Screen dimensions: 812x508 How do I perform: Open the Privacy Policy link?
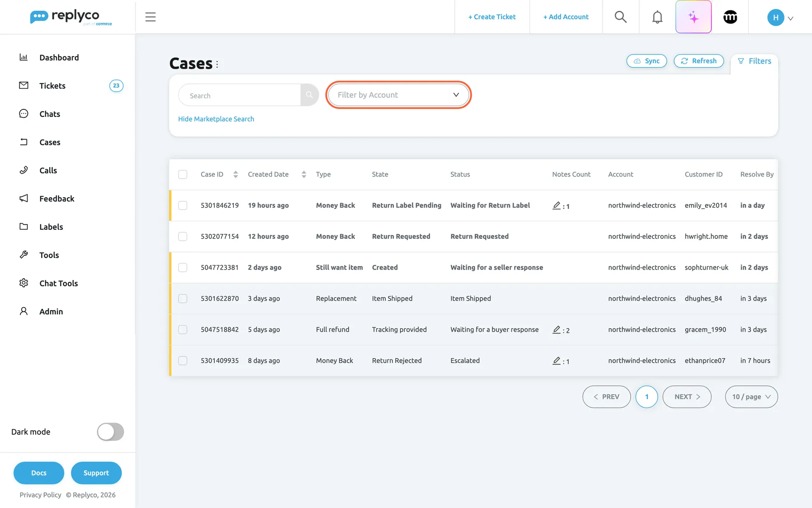41,495
